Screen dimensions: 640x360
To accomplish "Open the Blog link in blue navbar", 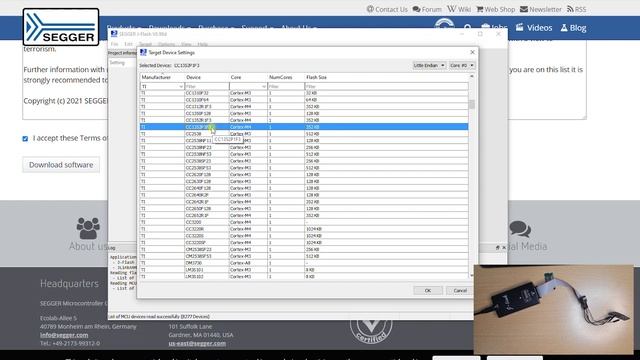I will tap(573, 28).
